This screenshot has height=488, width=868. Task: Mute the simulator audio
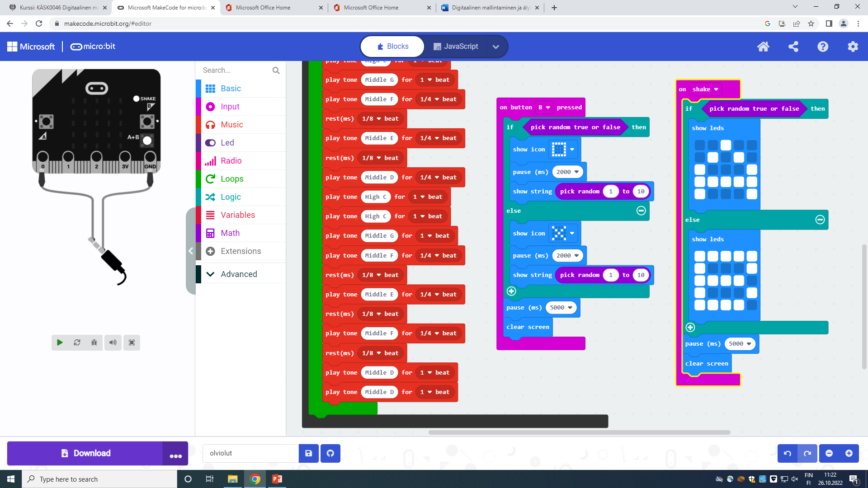tap(113, 343)
